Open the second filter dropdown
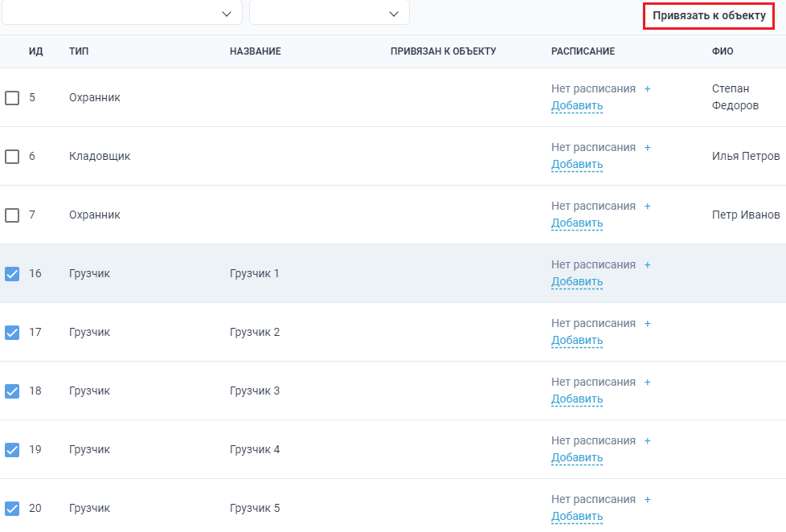786x532 pixels. pyautogui.click(x=330, y=13)
